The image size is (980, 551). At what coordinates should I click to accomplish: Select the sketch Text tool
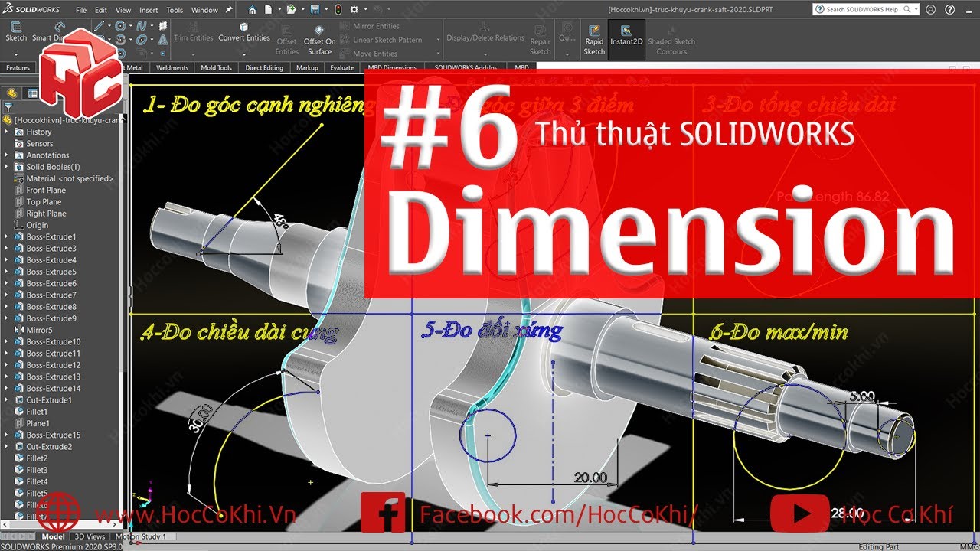coord(162,40)
